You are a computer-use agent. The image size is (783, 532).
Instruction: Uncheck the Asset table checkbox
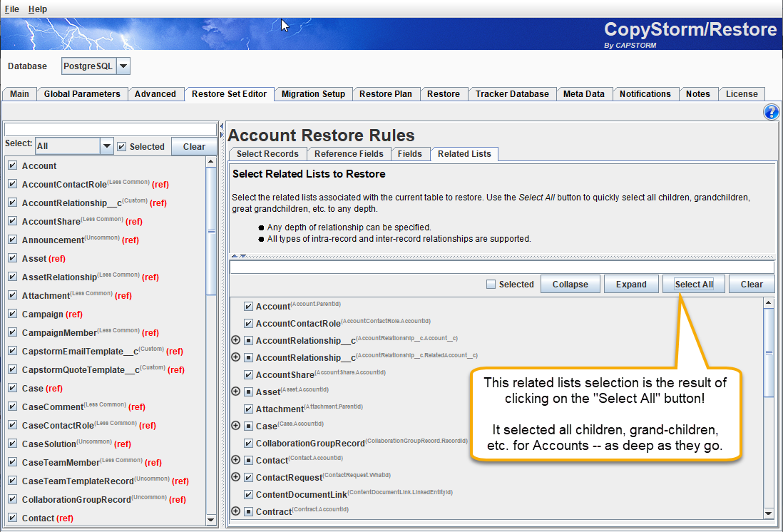13,258
